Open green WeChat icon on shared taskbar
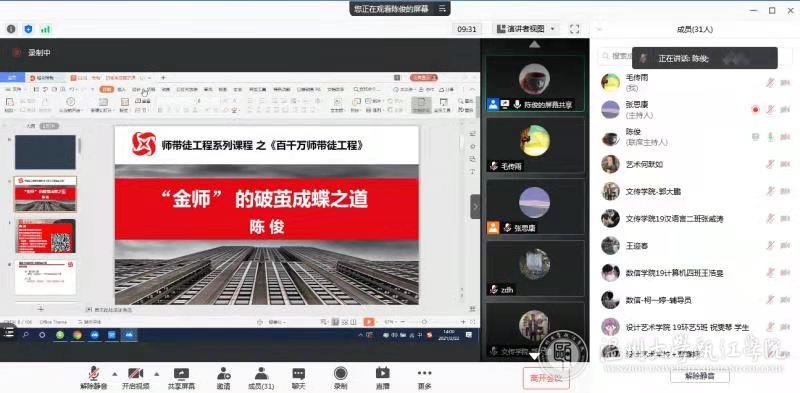 click(60, 335)
